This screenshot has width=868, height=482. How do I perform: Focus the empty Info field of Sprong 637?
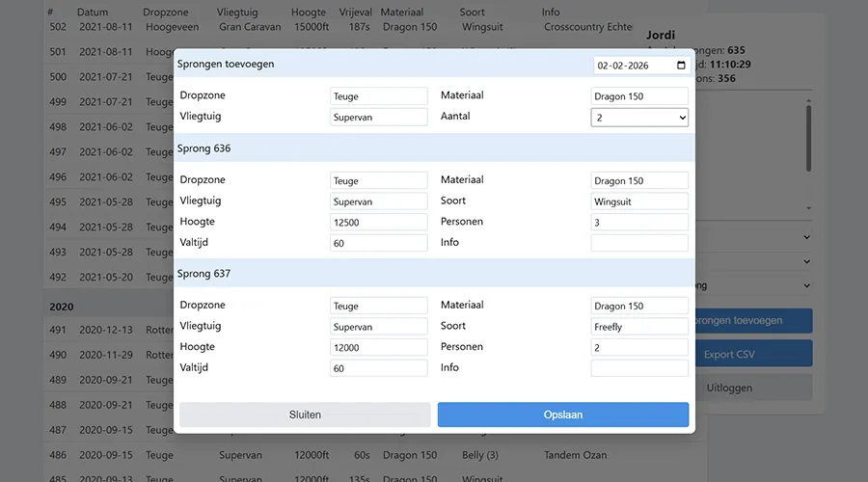tap(639, 368)
